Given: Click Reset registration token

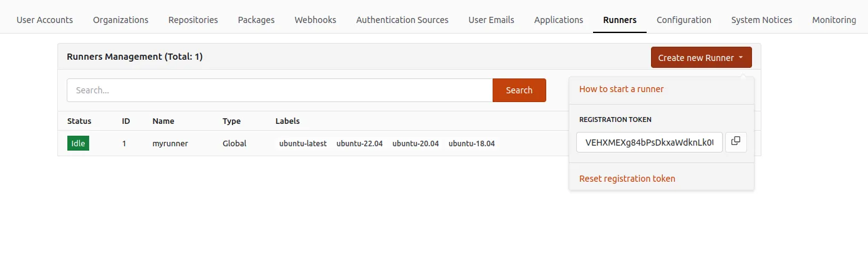Looking at the screenshot, I should 627,179.
